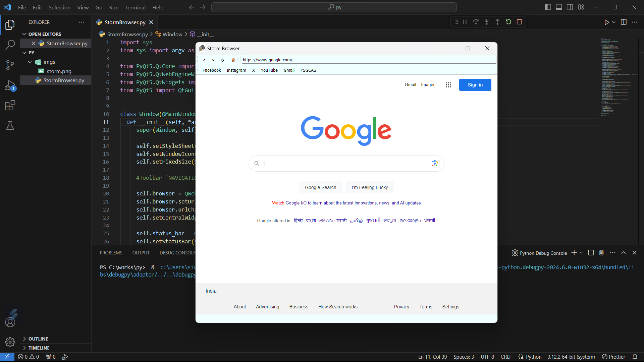Step over in the debug toolbar
The width and height of the screenshot is (644, 362).
(476, 22)
